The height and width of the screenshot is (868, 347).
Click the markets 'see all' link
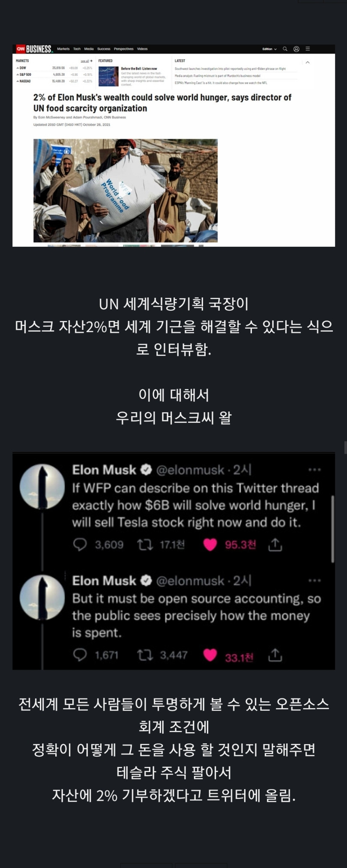click(x=87, y=61)
